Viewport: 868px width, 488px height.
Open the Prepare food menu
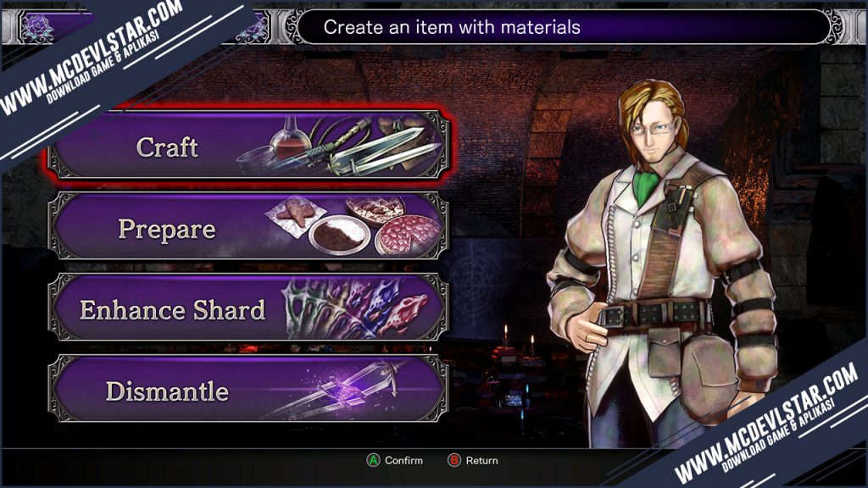pyautogui.click(x=248, y=227)
